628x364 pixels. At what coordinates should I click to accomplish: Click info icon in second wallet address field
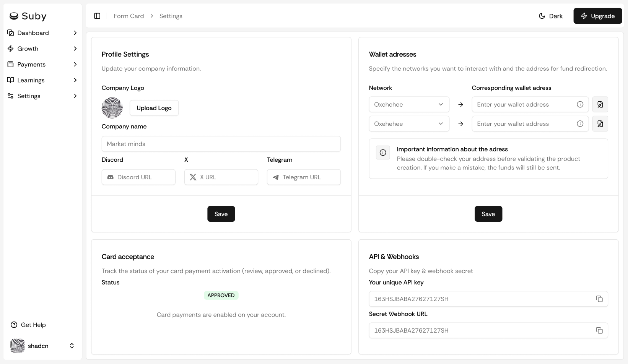(x=580, y=124)
